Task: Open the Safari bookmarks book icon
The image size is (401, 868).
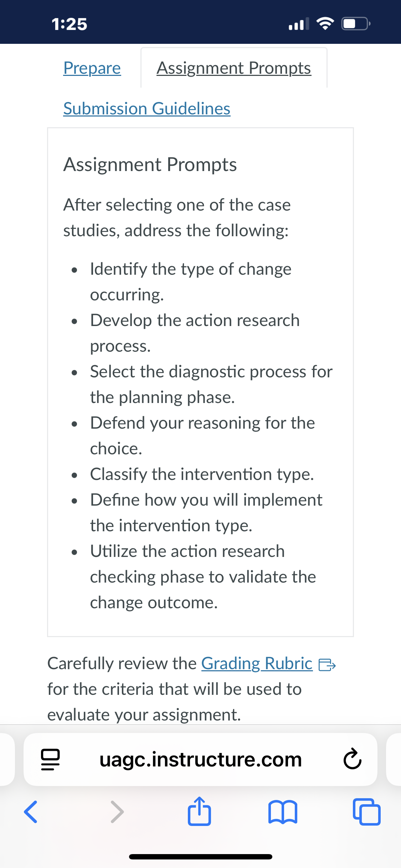Action: [283, 812]
